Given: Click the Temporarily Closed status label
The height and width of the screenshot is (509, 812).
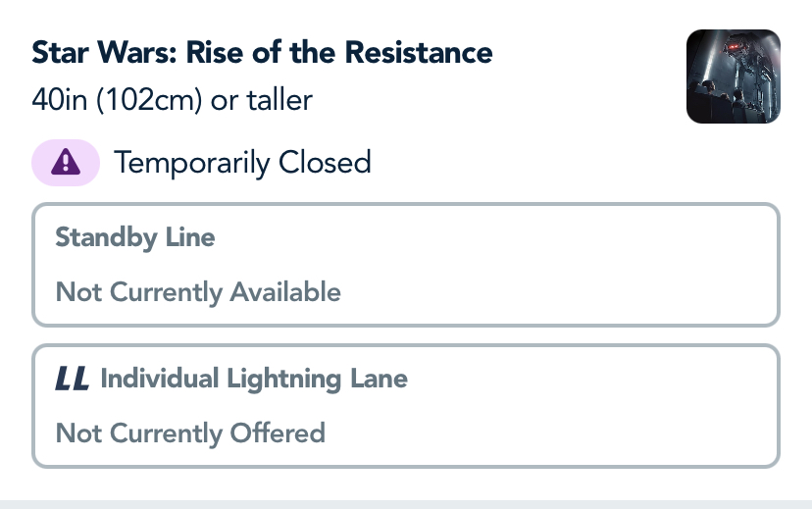Looking at the screenshot, I should pos(242,162).
